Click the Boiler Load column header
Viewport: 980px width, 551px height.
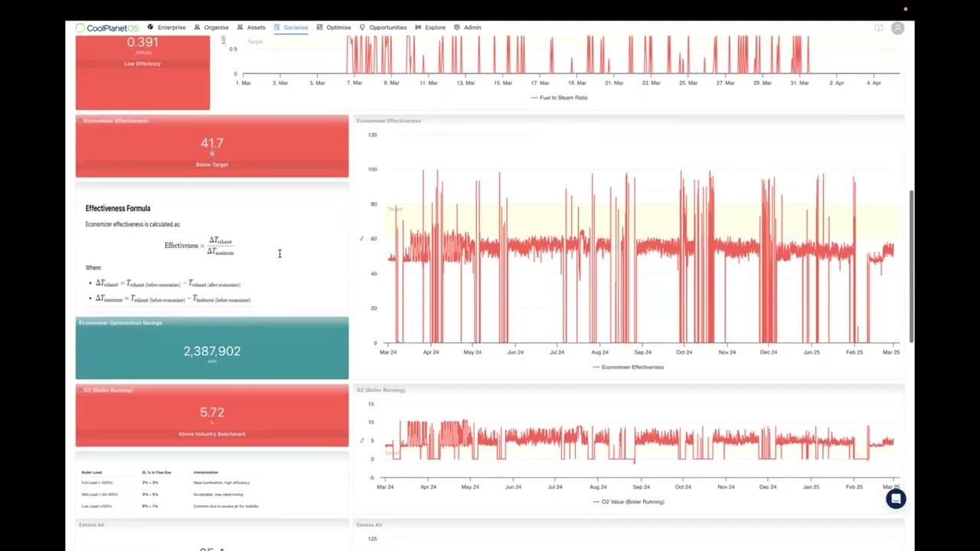pos(92,472)
